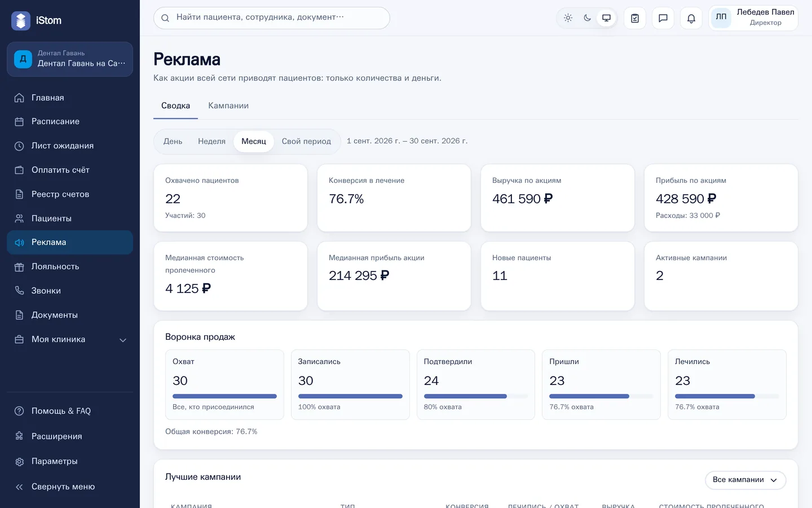Viewport: 812px width, 508px height.
Task: Click Оплатить счёт icon
Action: point(19,170)
